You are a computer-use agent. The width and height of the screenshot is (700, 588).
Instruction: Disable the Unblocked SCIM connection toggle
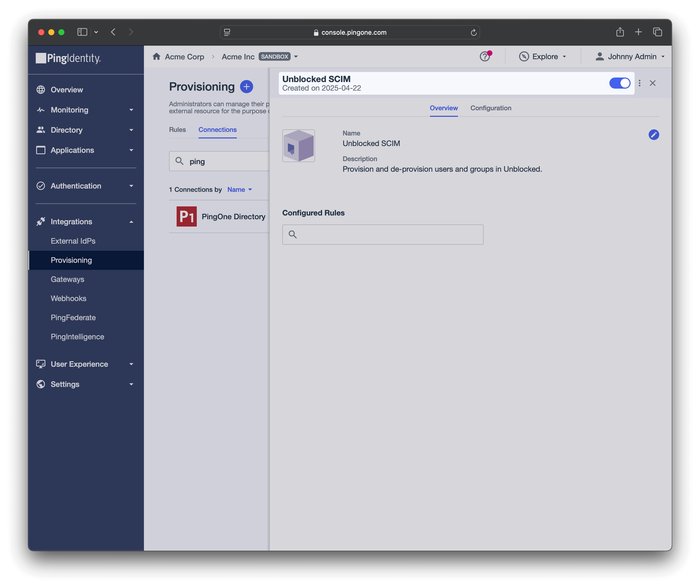coord(619,83)
